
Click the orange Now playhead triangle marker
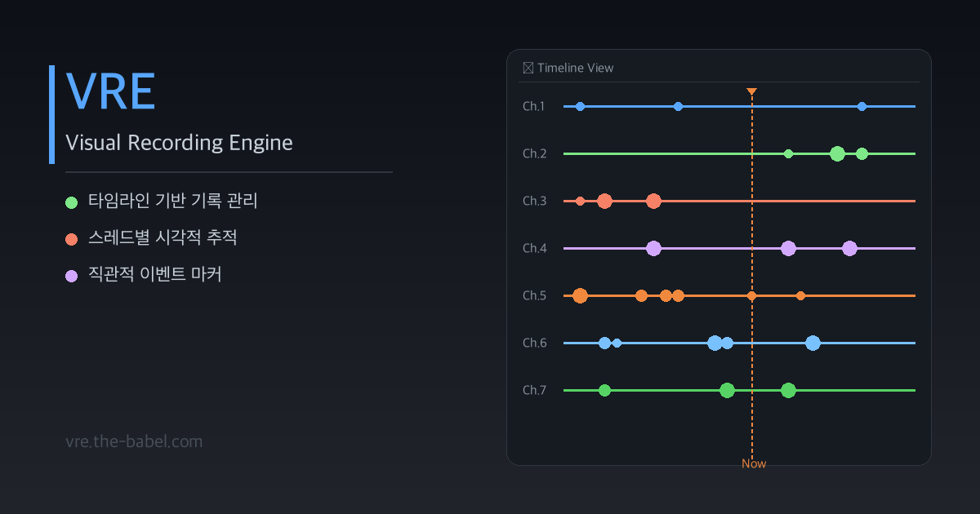point(752,91)
